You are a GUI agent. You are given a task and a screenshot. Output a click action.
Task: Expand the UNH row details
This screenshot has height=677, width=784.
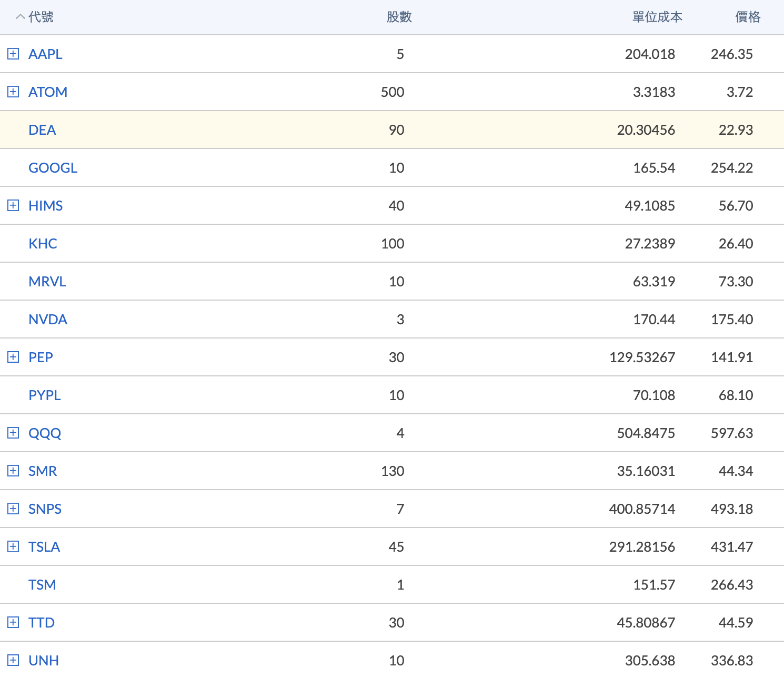pyautogui.click(x=13, y=660)
